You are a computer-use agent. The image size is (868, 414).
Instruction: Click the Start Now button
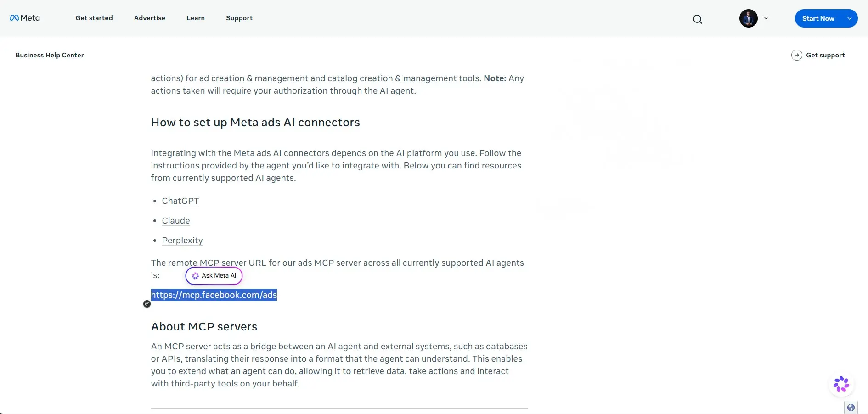click(x=818, y=18)
